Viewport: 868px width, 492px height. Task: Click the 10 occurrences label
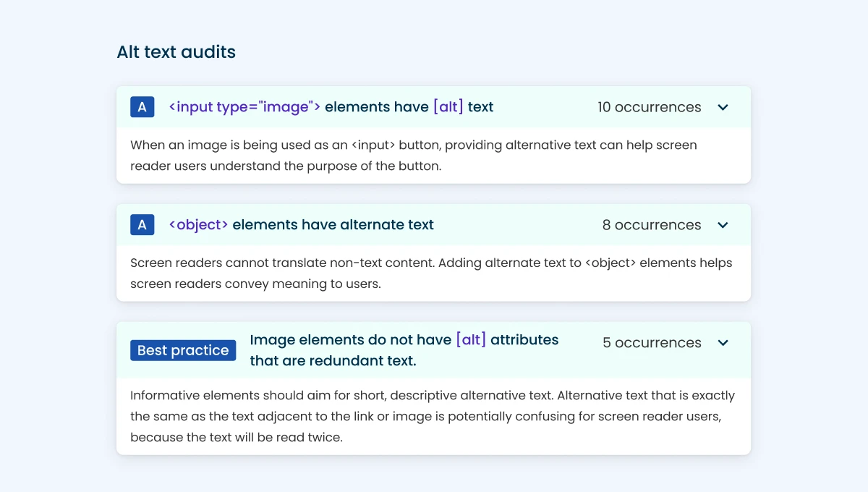649,106
